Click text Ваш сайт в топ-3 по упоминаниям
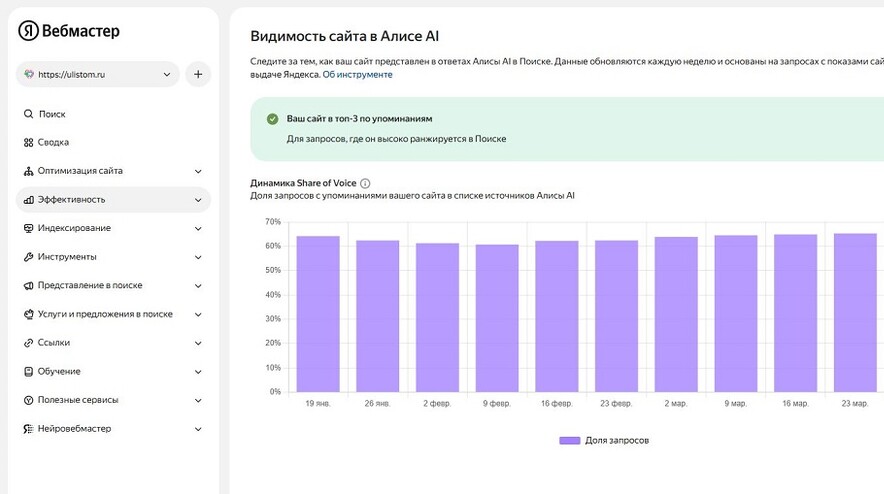Viewport: 884px width, 494px height. coord(360,119)
